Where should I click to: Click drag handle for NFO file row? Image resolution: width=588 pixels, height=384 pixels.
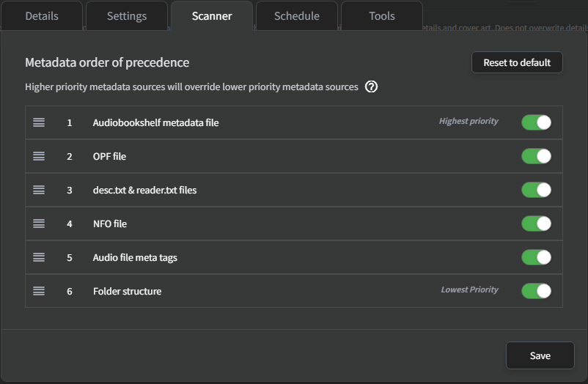click(x=39, y=224)
